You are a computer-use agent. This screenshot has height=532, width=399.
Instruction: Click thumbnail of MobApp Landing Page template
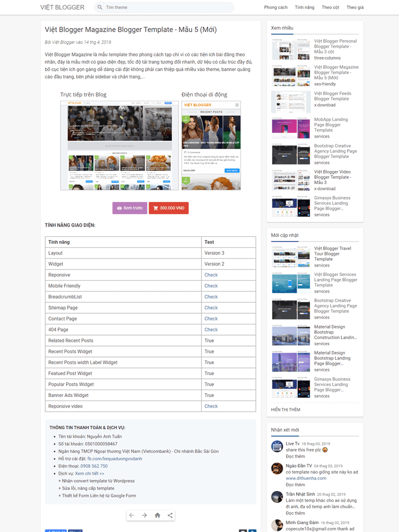coord(291,128)
